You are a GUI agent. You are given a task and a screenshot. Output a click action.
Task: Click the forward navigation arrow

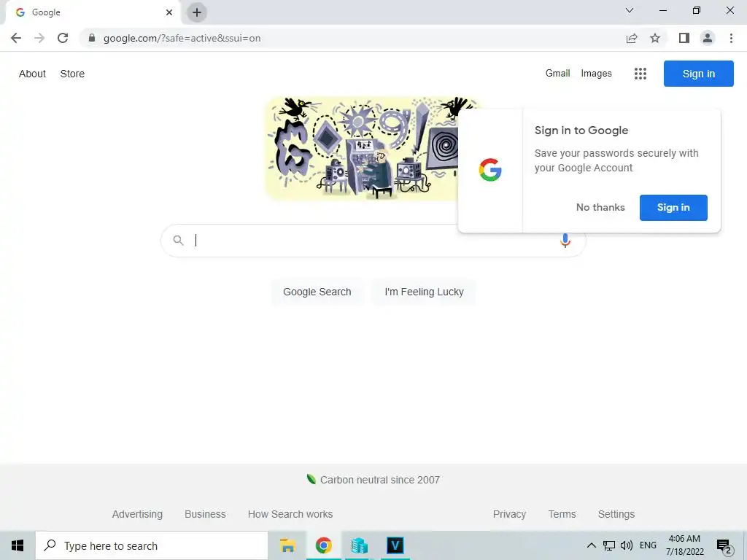[39, 38]
